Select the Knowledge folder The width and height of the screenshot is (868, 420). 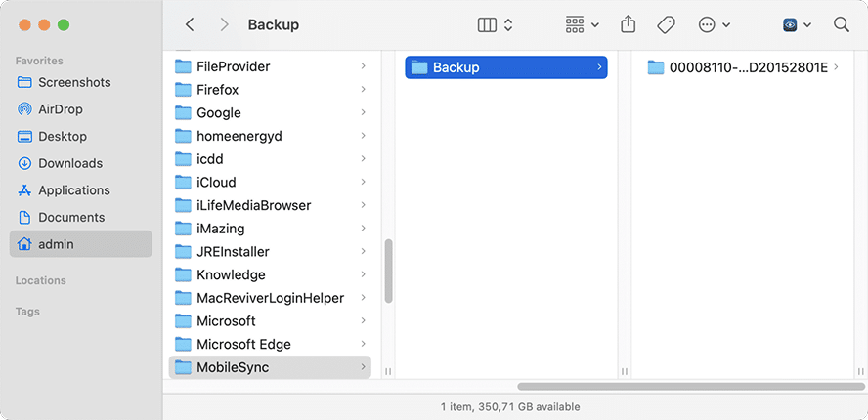[x=270, y=275]
